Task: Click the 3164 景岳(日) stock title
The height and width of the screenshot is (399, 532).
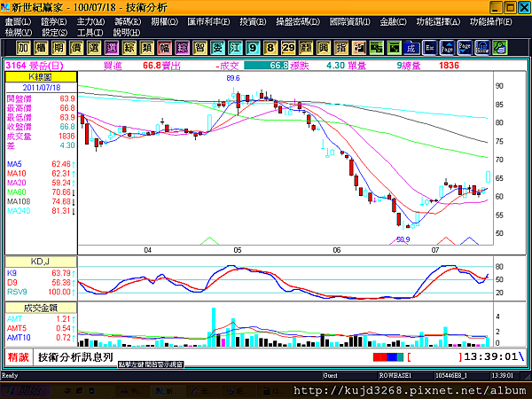Action: [35, 66]
